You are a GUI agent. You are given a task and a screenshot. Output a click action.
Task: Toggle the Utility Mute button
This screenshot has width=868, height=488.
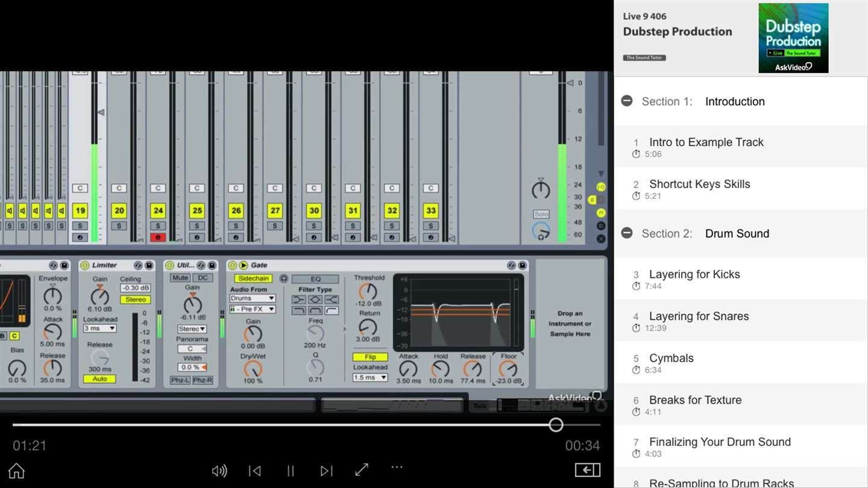180,278
